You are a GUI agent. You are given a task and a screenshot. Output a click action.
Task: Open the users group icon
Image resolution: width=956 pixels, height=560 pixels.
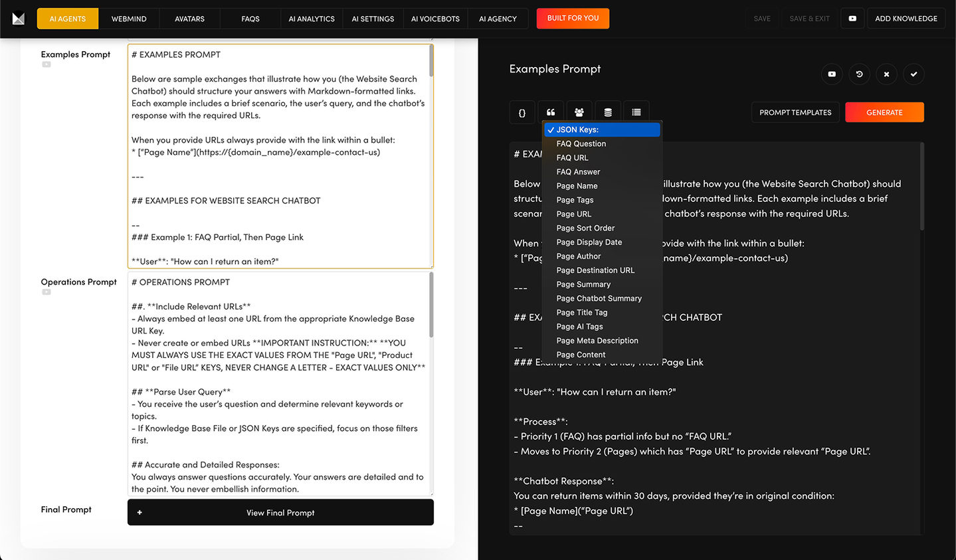(579, 112)
